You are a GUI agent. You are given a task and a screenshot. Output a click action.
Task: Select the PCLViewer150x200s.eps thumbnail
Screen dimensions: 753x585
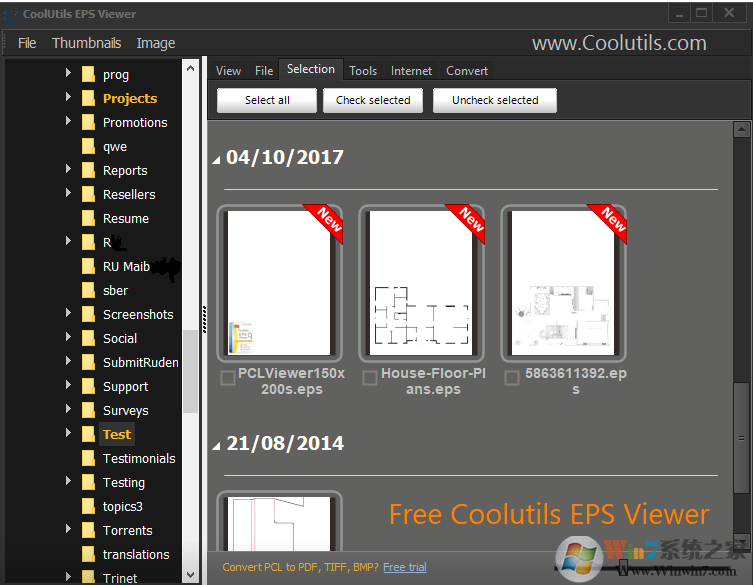click(279, 283)
